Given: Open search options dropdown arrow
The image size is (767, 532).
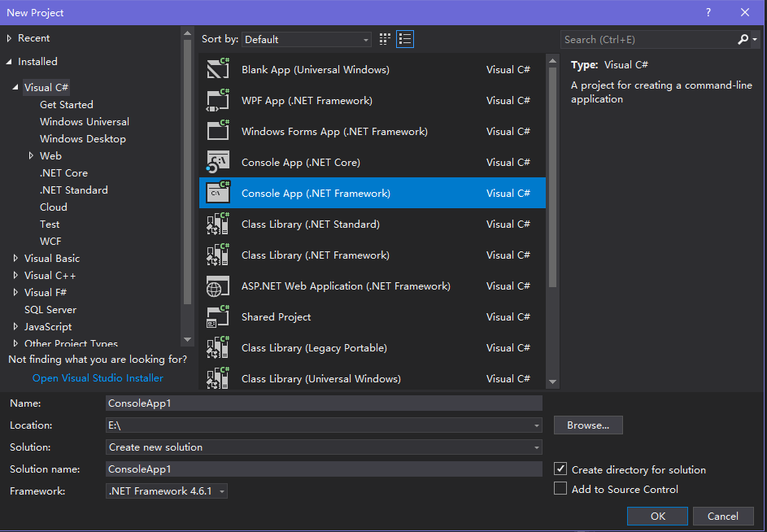Looking at the screenshot, I should coord(755,39).
